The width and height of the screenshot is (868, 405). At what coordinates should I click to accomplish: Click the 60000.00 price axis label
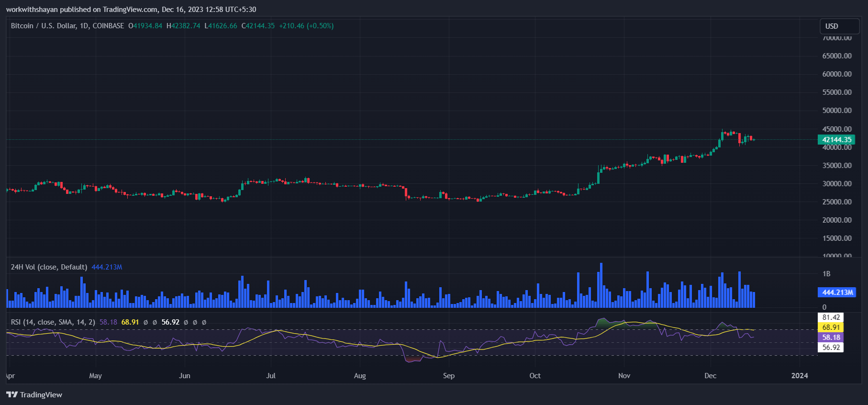(837, 74)
